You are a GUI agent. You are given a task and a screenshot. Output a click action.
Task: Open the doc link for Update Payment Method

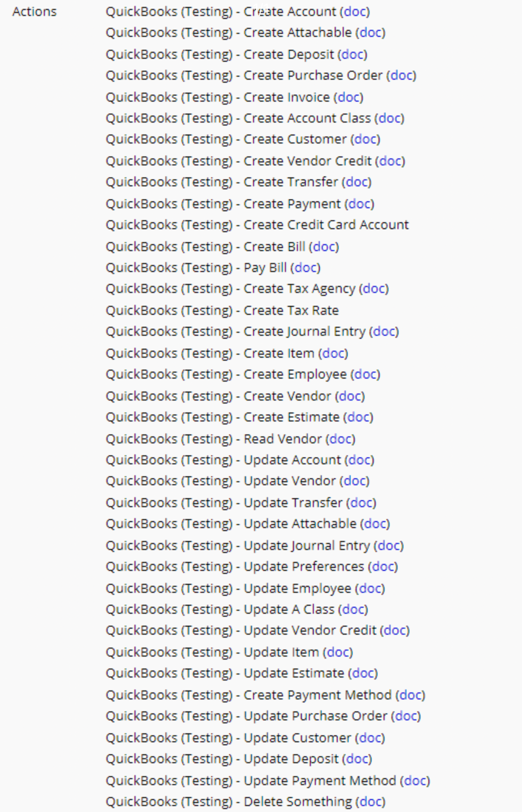(416, 781)
